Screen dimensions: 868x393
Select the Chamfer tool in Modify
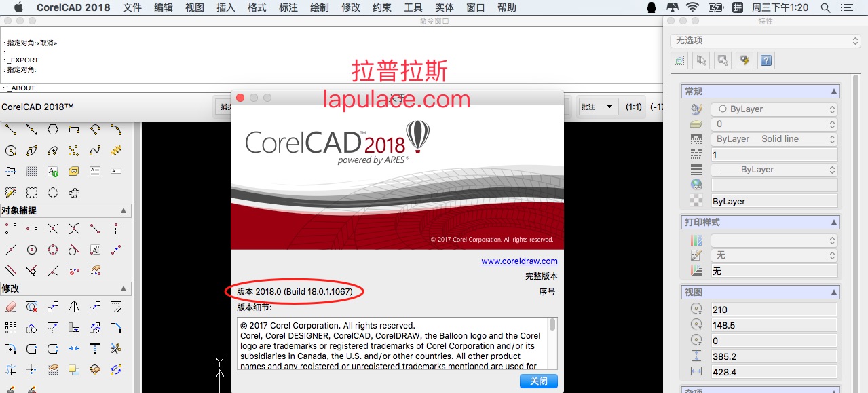pos(116,329)
